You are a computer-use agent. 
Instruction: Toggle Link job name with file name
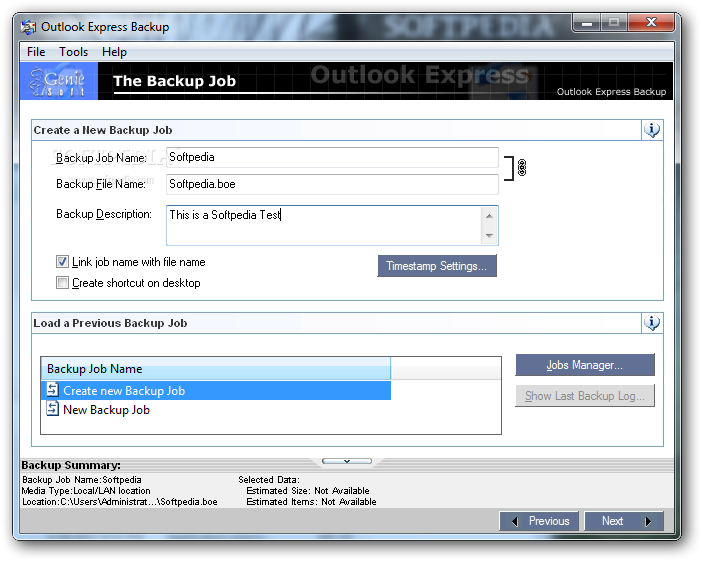pos(62,261)
